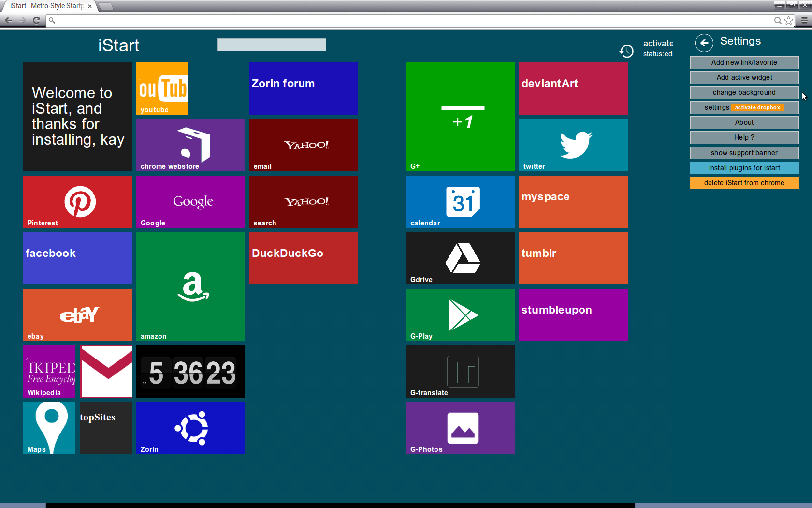Click the history clock icon
The height and width of the screenshot is (508, 812).
pyautogui.click(x=626, y=51)
